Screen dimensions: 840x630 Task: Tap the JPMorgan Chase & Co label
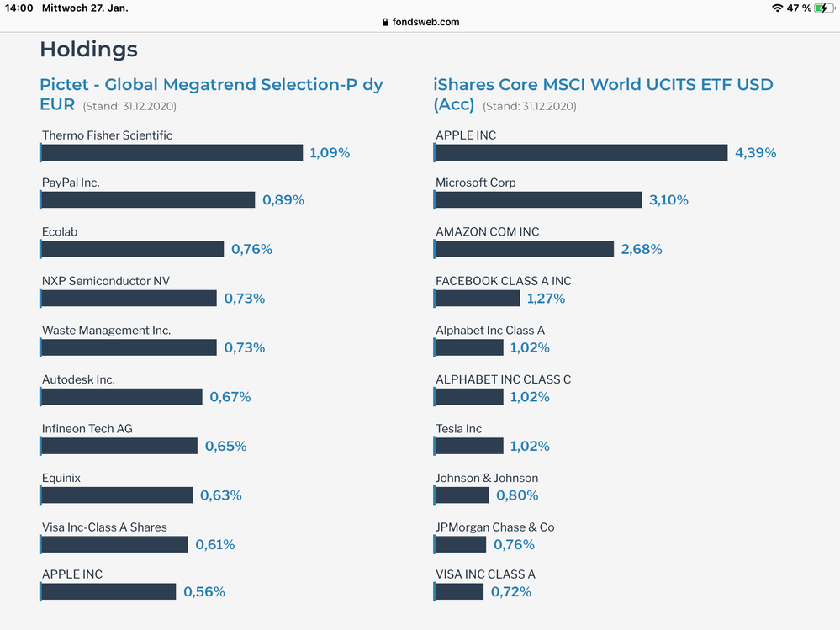coord(494,527)
